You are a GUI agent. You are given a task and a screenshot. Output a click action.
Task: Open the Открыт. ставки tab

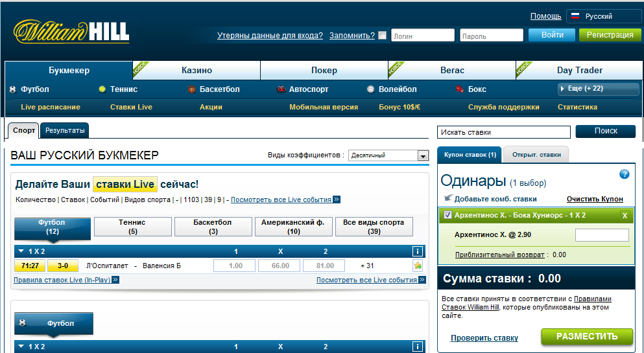(x=536, y=155)
